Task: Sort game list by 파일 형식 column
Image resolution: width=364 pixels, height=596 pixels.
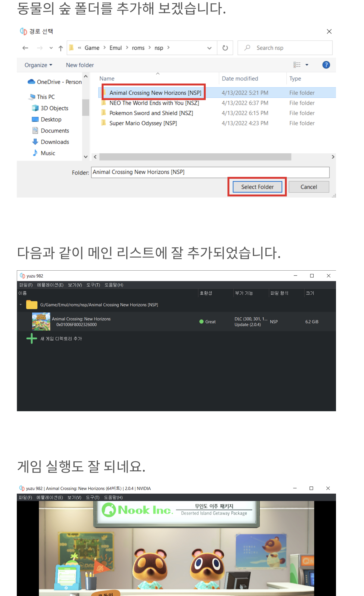Action: click(x=279, y=293)
